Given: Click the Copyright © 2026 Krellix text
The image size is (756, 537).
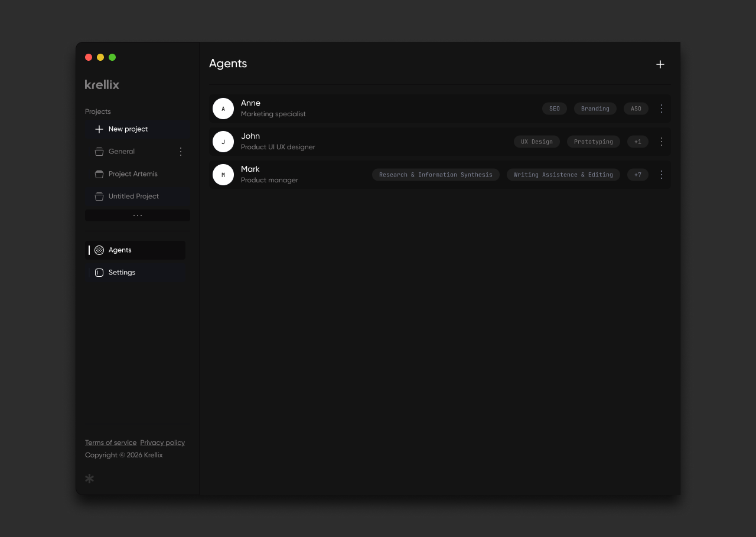Looking at the screenshot, I should [x=124, y=455].
